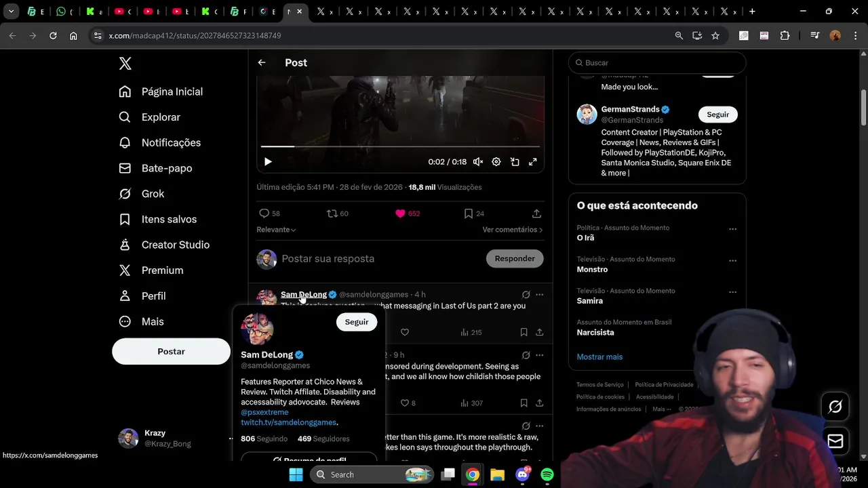
Task: Play the video
Action: pos(268,162)
